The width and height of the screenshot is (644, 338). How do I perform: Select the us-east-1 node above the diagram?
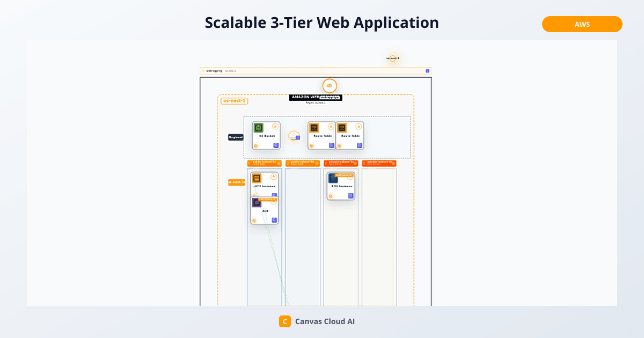(393, 58)
